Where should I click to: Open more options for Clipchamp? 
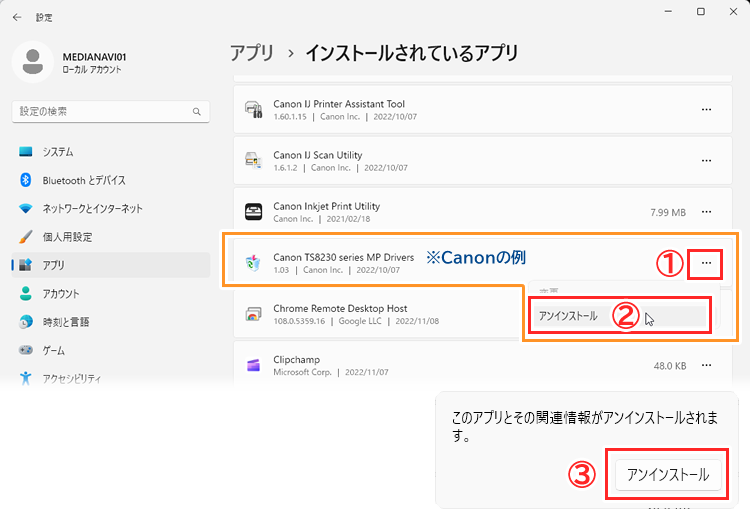click(706, 365)
